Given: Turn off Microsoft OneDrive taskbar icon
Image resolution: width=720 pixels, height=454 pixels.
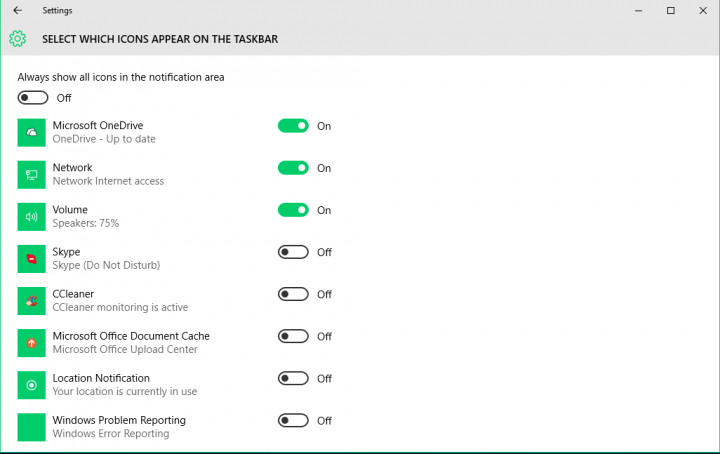Looking at the screenshot, I should 293,126.
